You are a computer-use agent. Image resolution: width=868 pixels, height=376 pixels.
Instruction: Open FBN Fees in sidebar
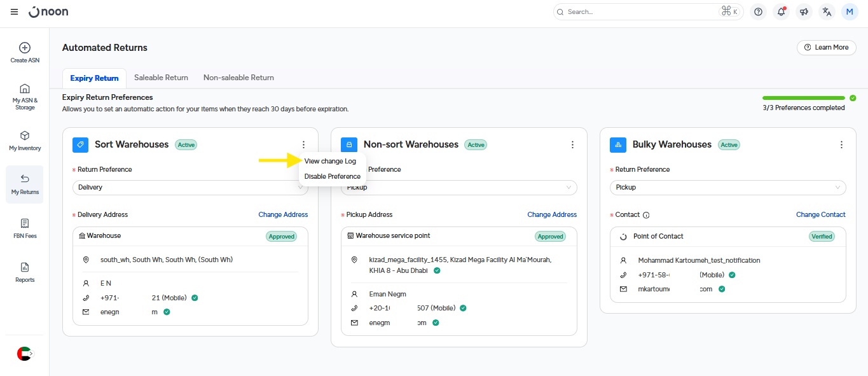point(25,228)
